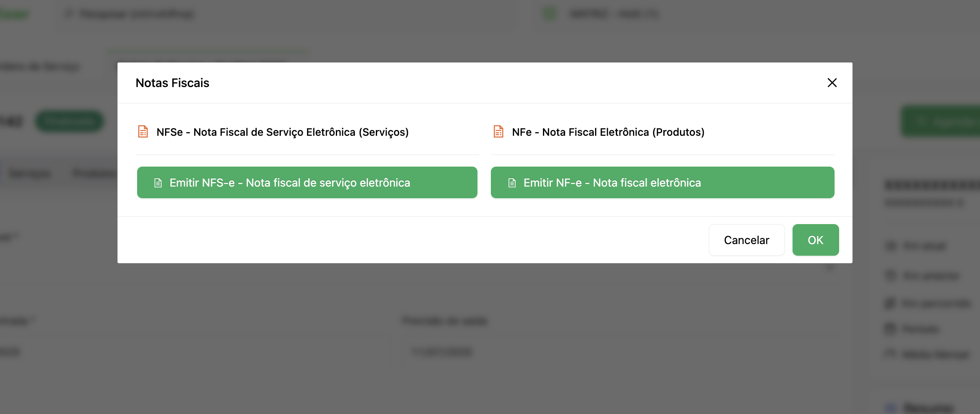The height and width of the screenshot is (414, 980).
Task: Click the orange NFe document icon
Action: (498, 132)
